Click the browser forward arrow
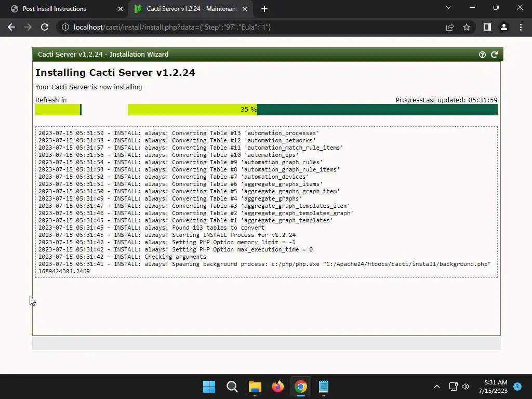This screenshot has width=532, height=399. 28,27
